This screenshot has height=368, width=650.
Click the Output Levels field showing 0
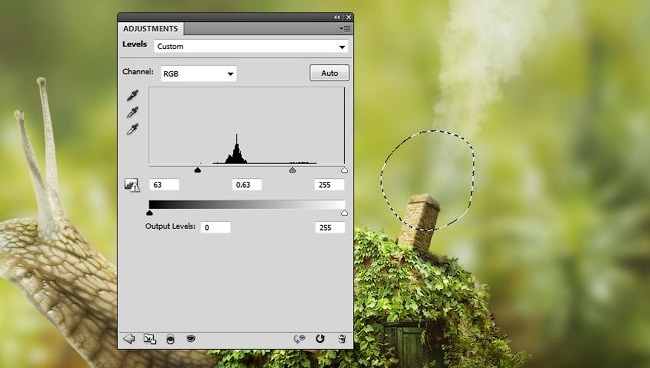pyautogui.click(x=216, y=228)
